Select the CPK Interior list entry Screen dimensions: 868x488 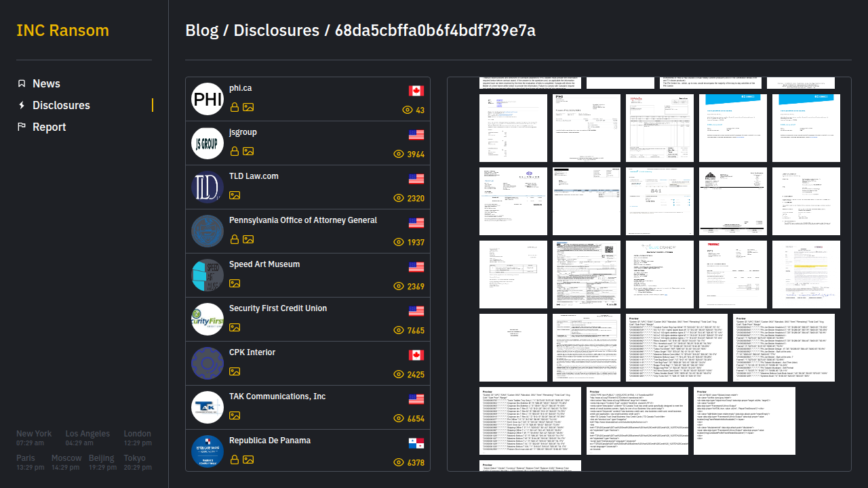click(x=252, y=352)
